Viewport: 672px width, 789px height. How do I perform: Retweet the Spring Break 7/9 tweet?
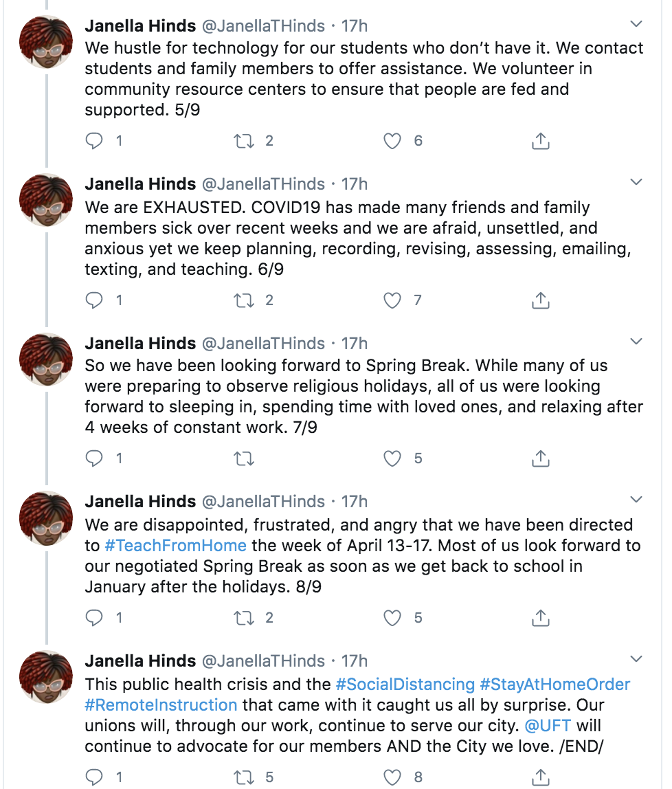(x=244, y=458)
